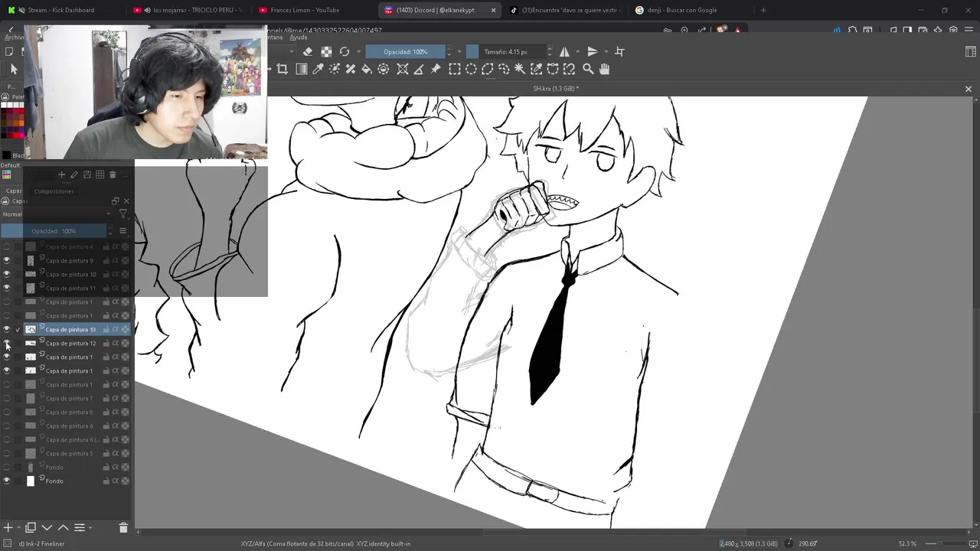The image size is (980, 551).
Task: Select the colorize mask tool
Action: (335, 69)
